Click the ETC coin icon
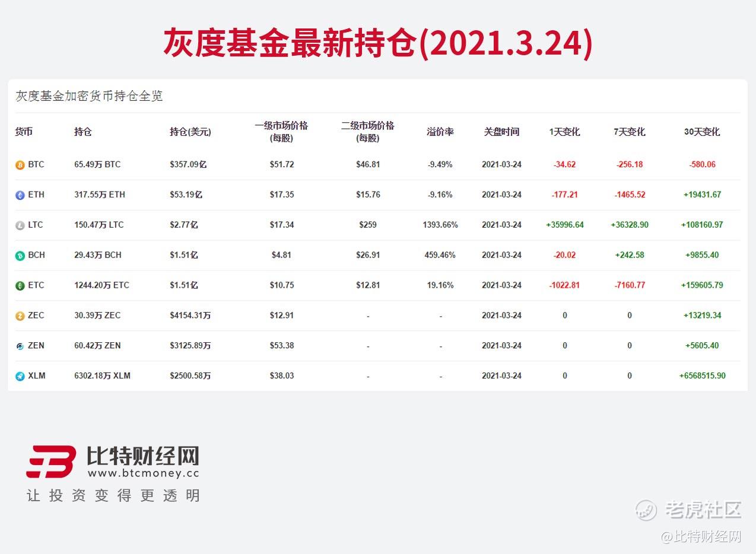This screenshot has width=756, height=554. click(x=20, y=286)
